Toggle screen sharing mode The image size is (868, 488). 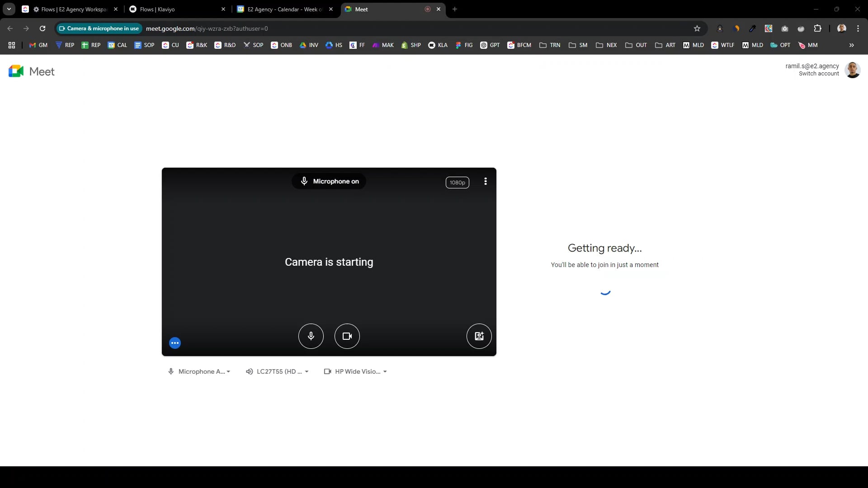coord(479,335)
